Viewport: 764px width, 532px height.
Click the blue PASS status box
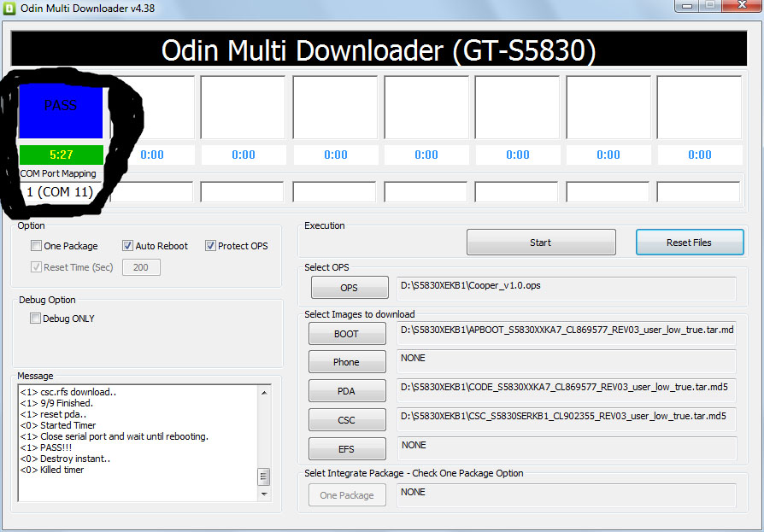(x=61, y=112)
